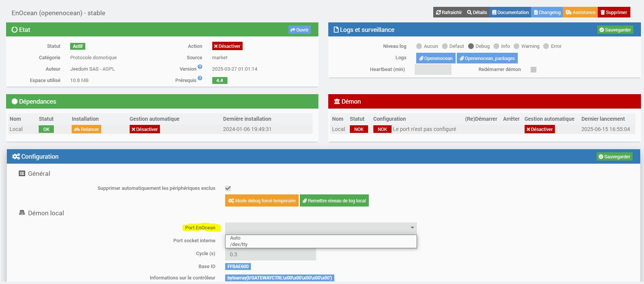The image size is (644, 284).
Task: Save logs settings with Sauvegarder
Action: tap(615, 30)
